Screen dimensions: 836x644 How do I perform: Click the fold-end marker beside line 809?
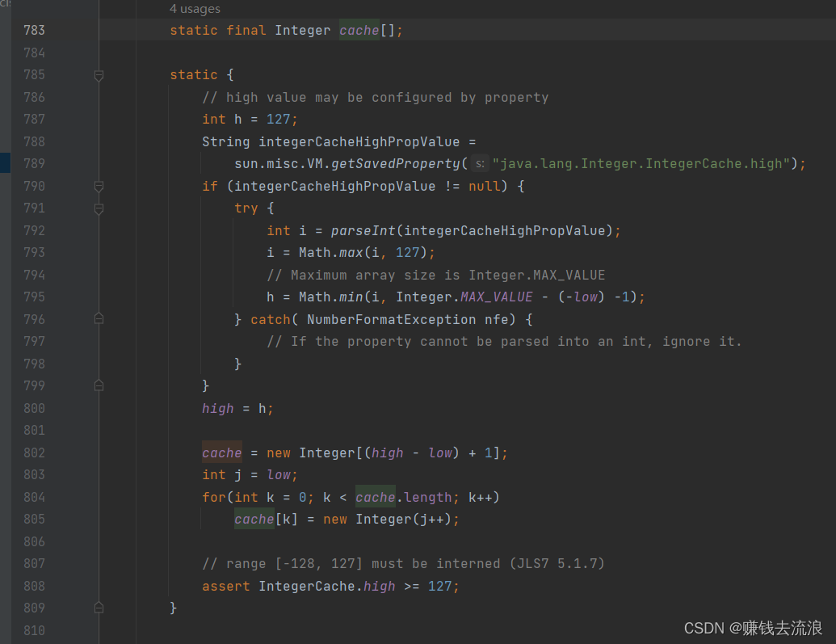coord(99,608)
